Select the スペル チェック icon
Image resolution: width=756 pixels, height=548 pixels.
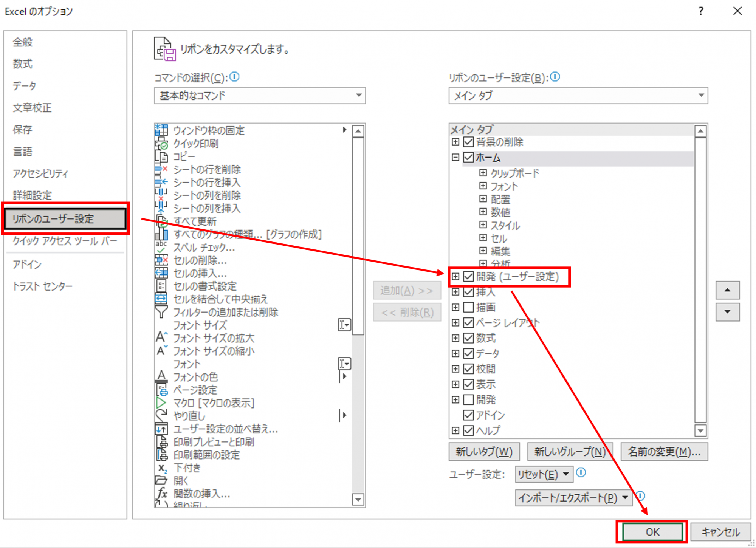coord(161,247)
